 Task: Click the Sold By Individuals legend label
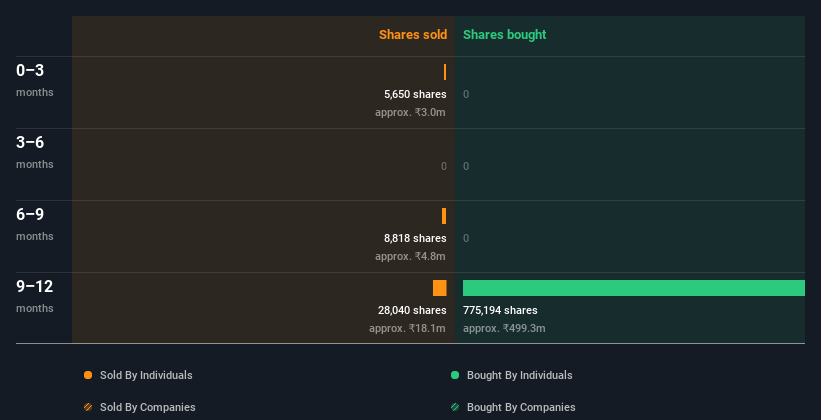coord(146,375)
